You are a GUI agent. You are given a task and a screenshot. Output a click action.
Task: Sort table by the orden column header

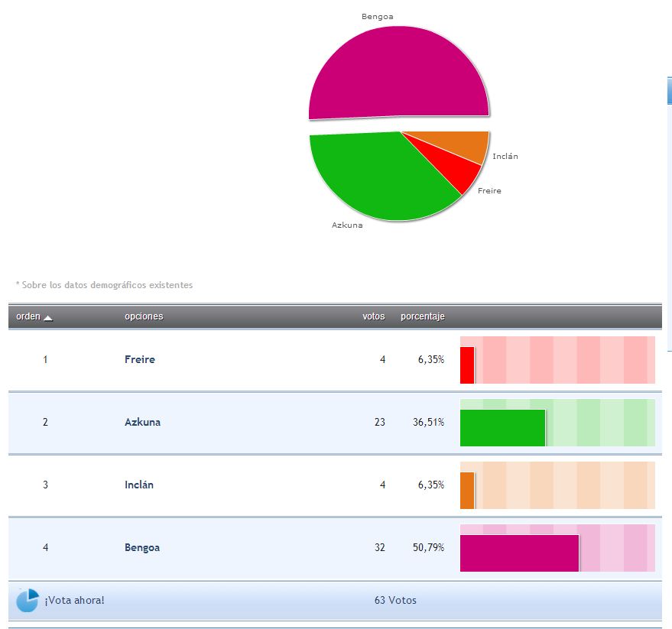point(28,316)
